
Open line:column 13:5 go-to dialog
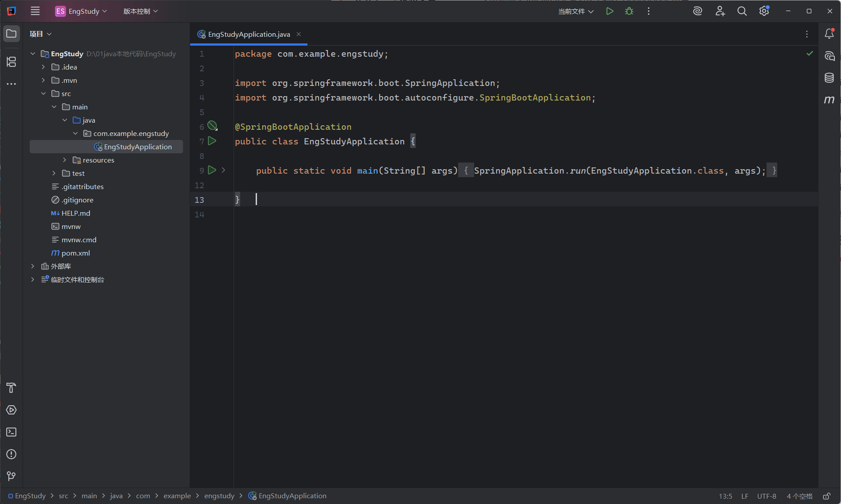click(725, 496)
